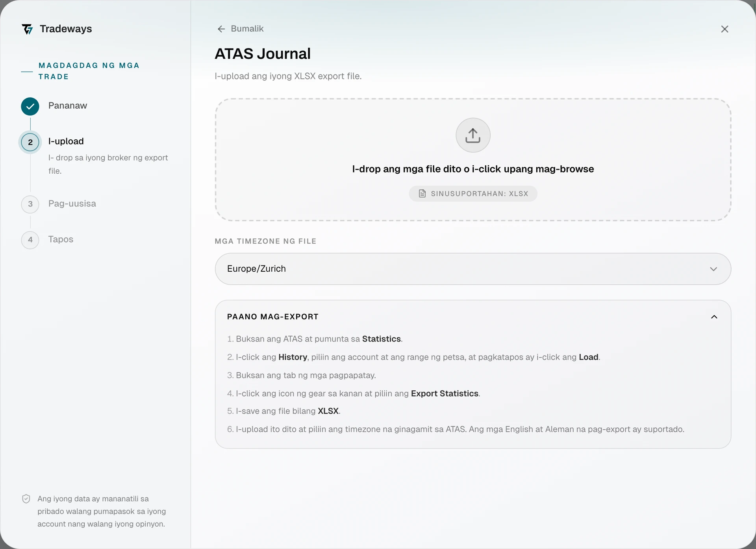
Task: Click the Pananaw step label
Action: [68, 106]
